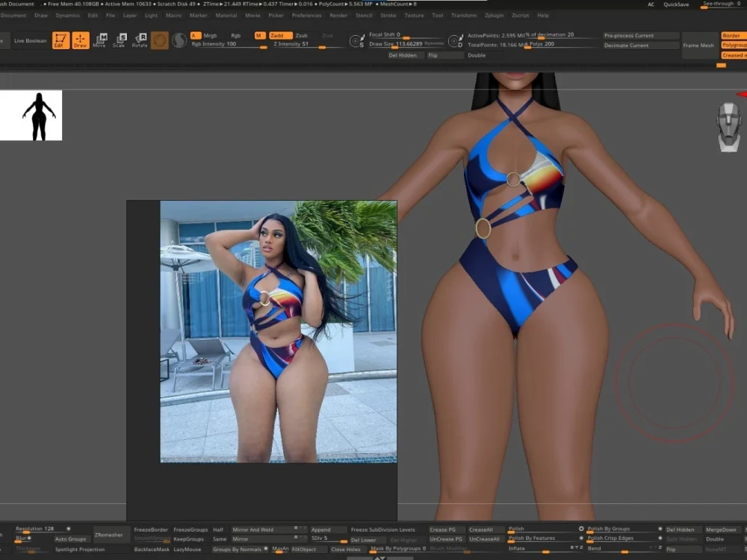The width and height of the screenshot is (747, 560).
Task: Switch to the Move tool icon
Action: [x=99, y=40]
